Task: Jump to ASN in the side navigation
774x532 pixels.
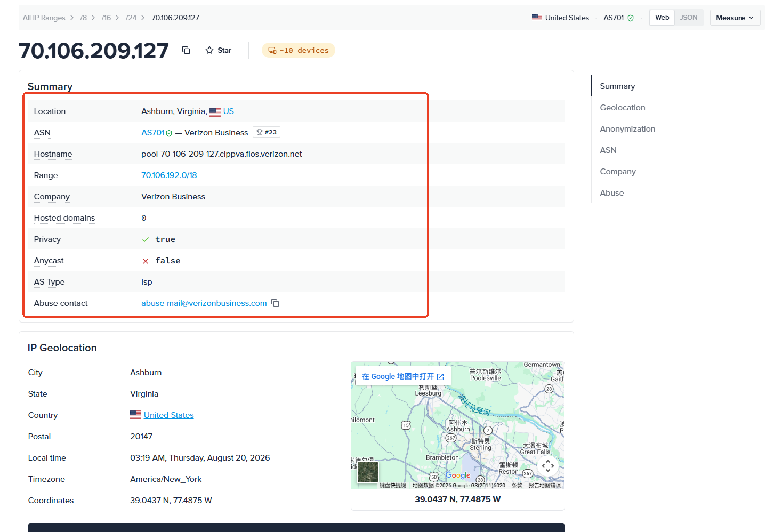Action: point(608,150)
